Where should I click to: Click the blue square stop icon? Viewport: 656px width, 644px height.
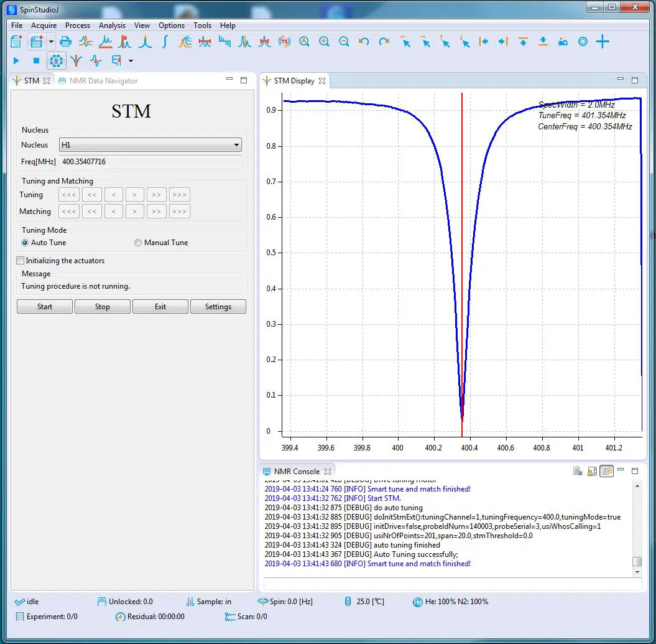click(x=36, y=60)
